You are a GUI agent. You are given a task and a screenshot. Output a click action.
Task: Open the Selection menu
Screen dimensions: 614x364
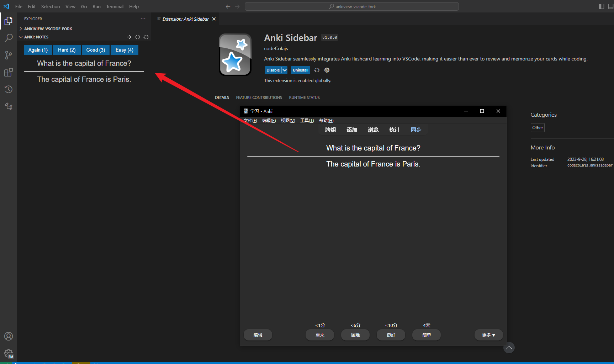51,6
